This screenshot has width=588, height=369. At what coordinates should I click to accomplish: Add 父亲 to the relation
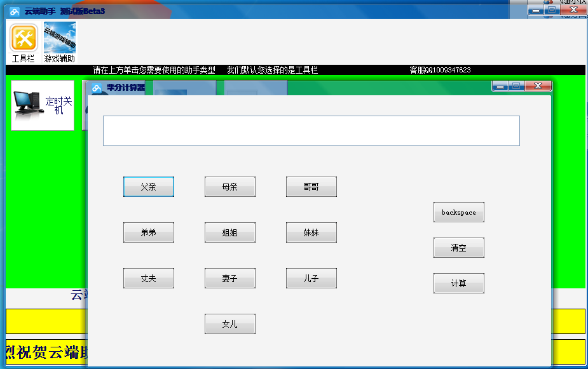[149, 187]
